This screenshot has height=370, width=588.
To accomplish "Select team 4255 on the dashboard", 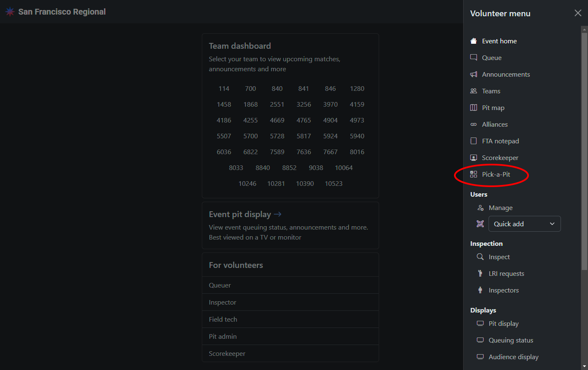I will point(251,120).
